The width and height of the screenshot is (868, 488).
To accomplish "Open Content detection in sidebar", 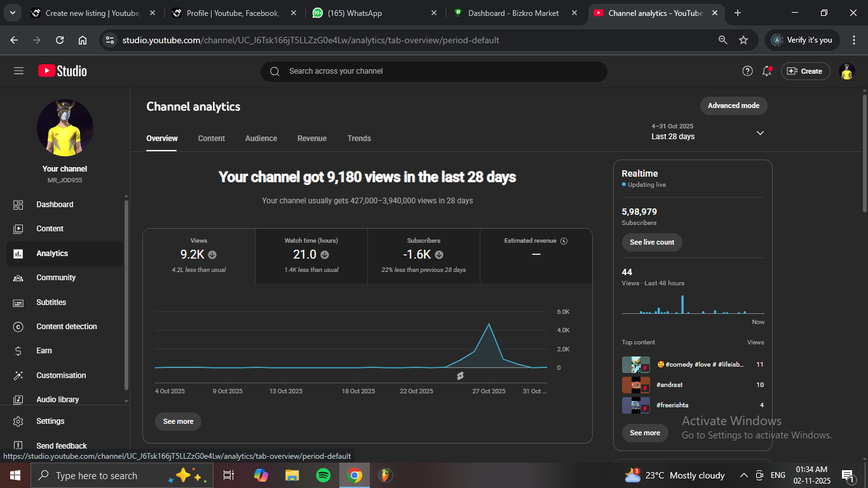I will pos(66,327).
